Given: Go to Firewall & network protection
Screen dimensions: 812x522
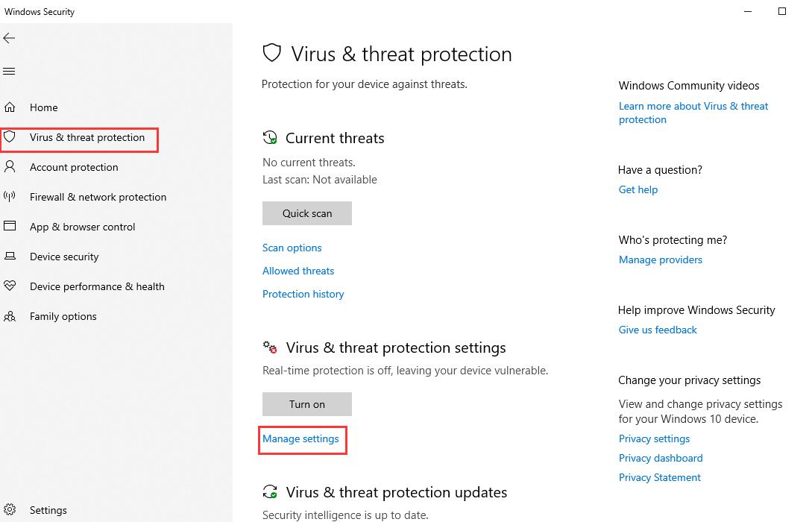Looking at the screenshot, I should point(98,198).
